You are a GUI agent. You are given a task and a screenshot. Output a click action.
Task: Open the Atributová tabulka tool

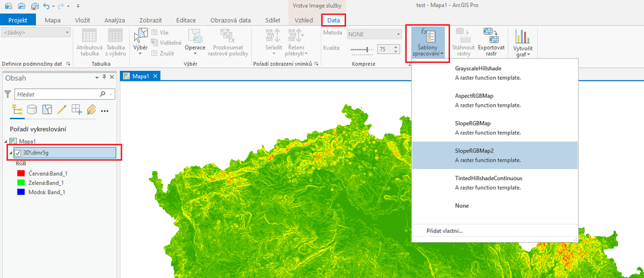90,42
